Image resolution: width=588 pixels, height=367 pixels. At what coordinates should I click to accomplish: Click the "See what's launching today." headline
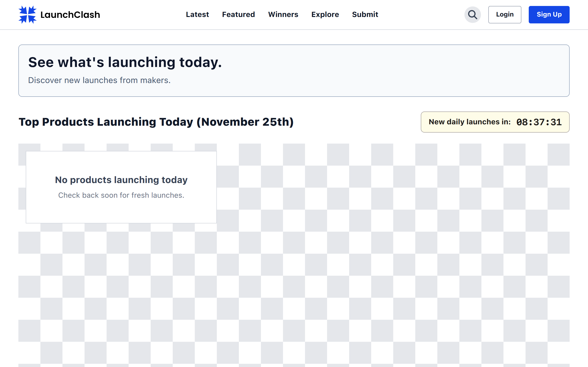click(125, 62)
